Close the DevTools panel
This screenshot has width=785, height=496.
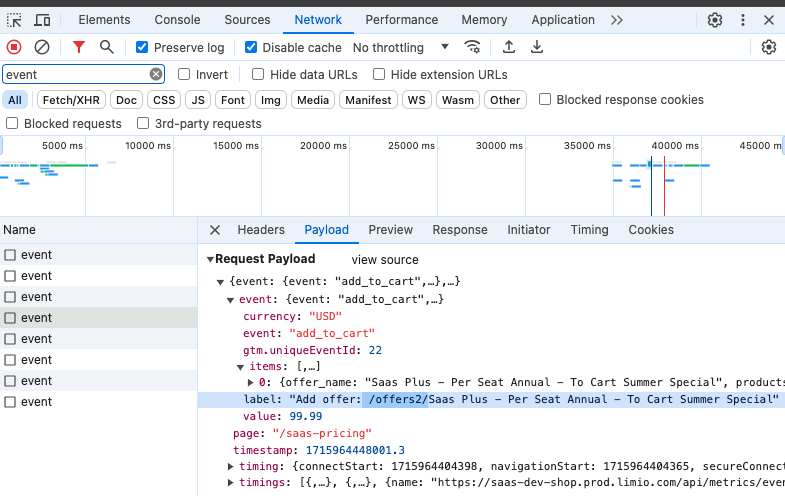(x=769, y=20)
